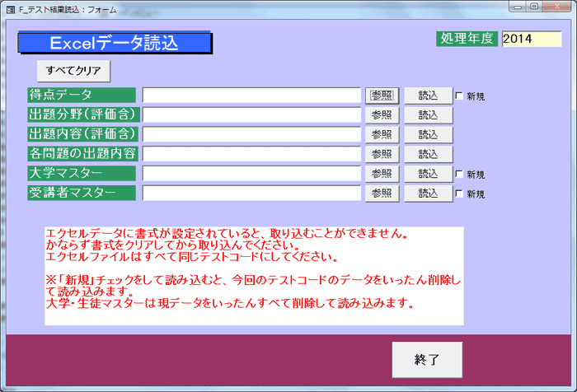Viewport: 577px width, 392px height.
Task: Click 参照 next to 出題内容(評価含)
Action: (382, 134)
